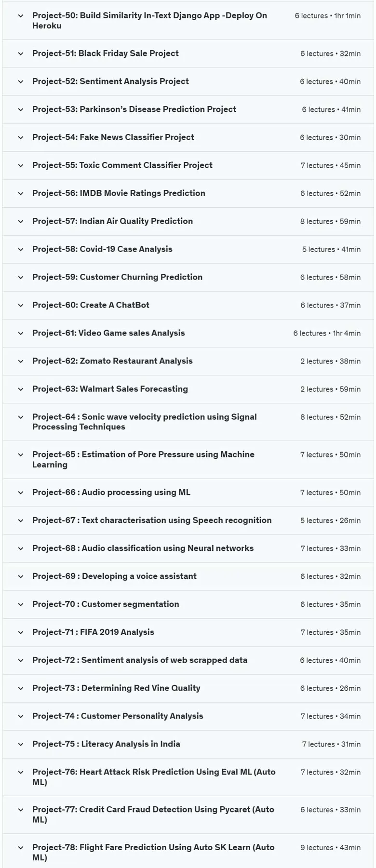Expand Customer Churning Prediction arrow icon
Image resolution: width=376 pixels, height=868 pixels.
(21, 277)
